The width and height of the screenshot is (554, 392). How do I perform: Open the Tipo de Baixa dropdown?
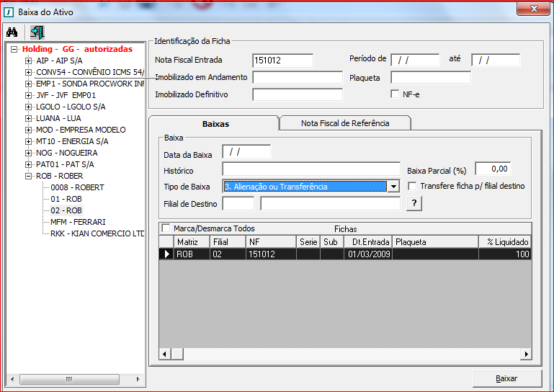click(393, 187)
